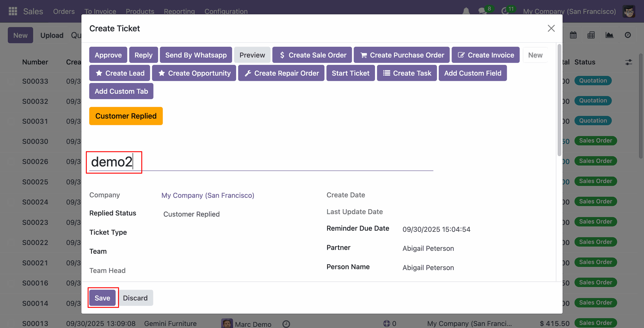644x328 pixels.
Task: Open the messages chat icon
Action: 482,11
